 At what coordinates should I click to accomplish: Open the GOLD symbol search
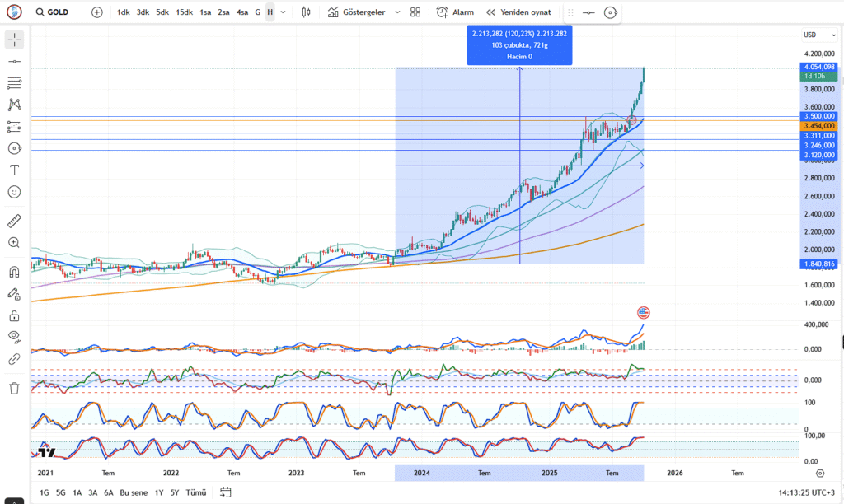[52, 12]
